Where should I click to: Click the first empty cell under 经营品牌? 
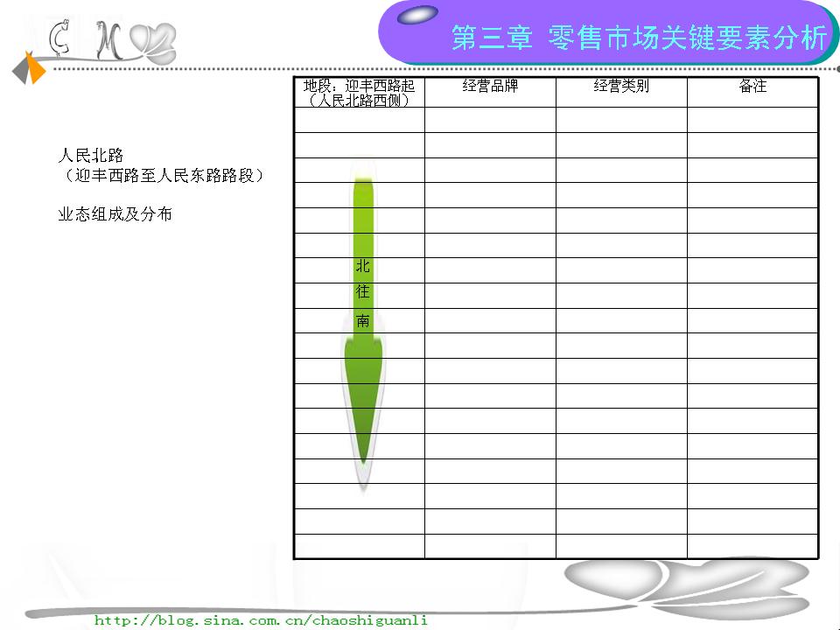(x=490, y=120)
